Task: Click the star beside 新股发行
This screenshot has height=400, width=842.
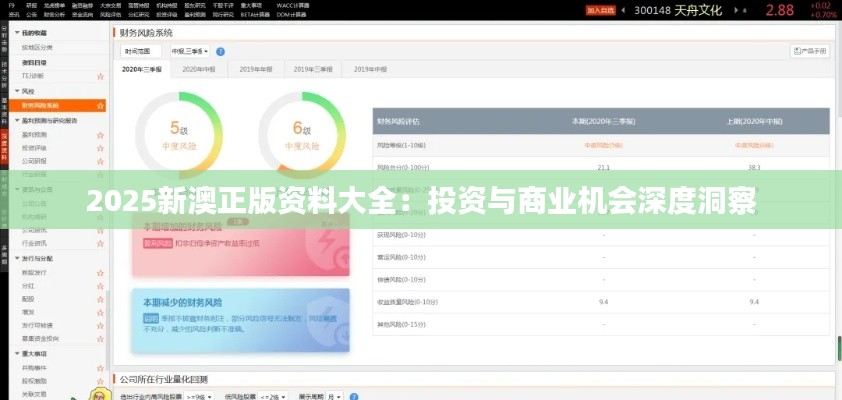Action: click(100, 271)
